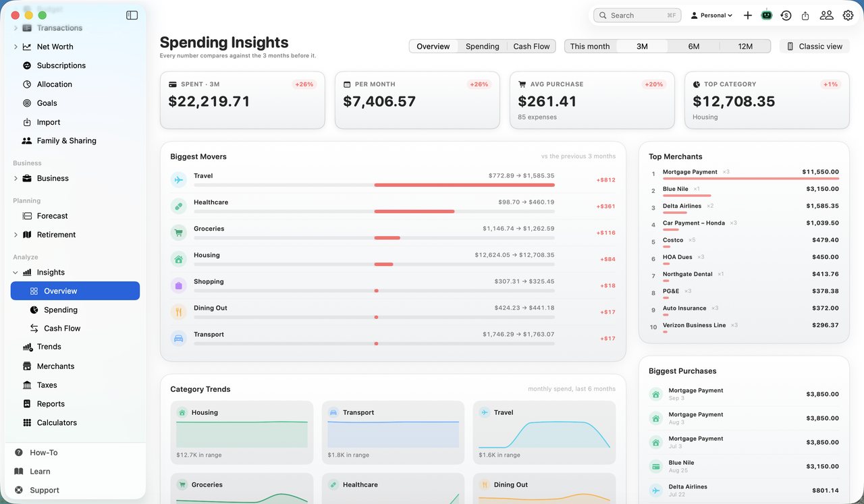Expand the Retirement chevron
864x504 pixels.
pyautogui.click(x=16, y=235)
